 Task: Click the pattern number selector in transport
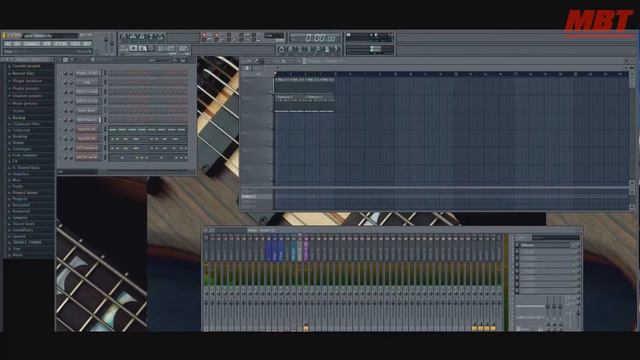[x=184, y=49]
